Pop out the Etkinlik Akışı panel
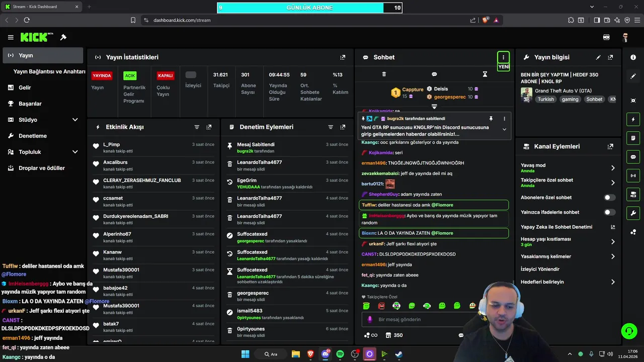 (209, 127)
